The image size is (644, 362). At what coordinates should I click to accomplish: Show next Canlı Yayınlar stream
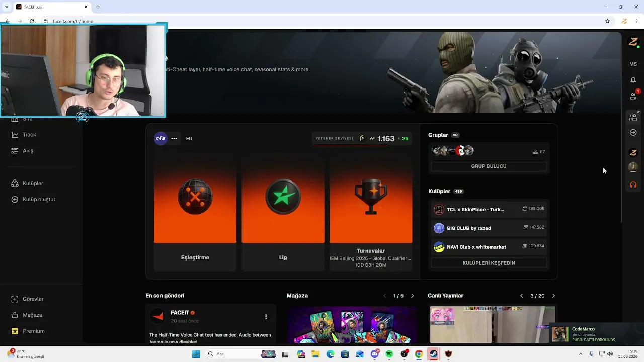(553, 296)
